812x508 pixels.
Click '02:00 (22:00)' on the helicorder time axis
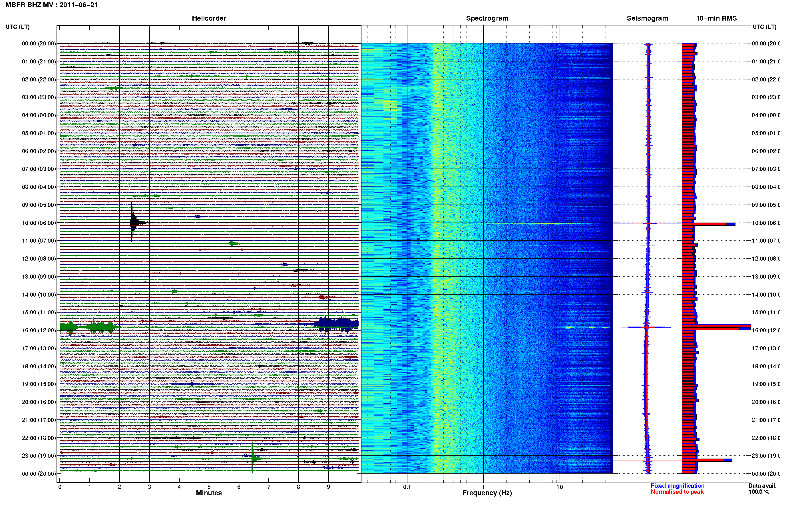[x=39, y=79]
